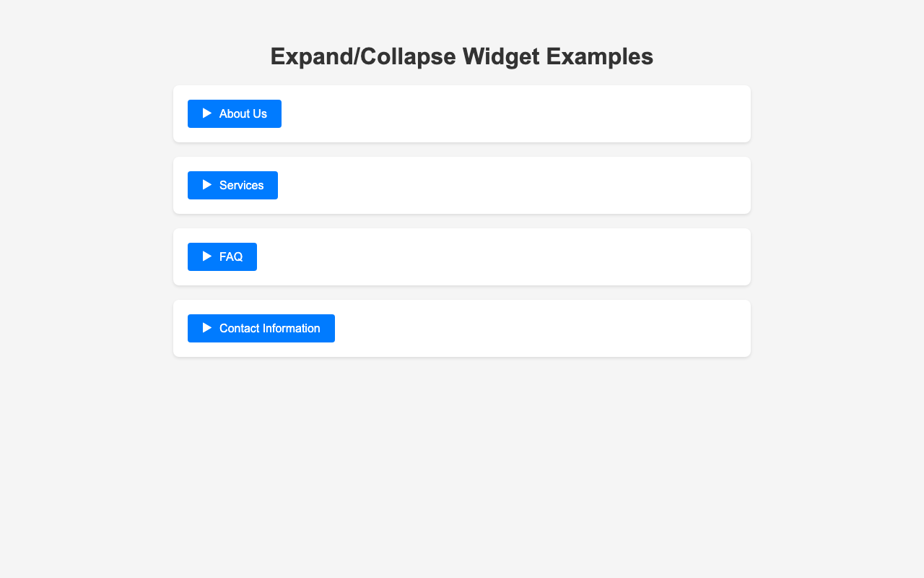Open the FAQ collapsible section
The image size is (924, 578).
point(222,256)
